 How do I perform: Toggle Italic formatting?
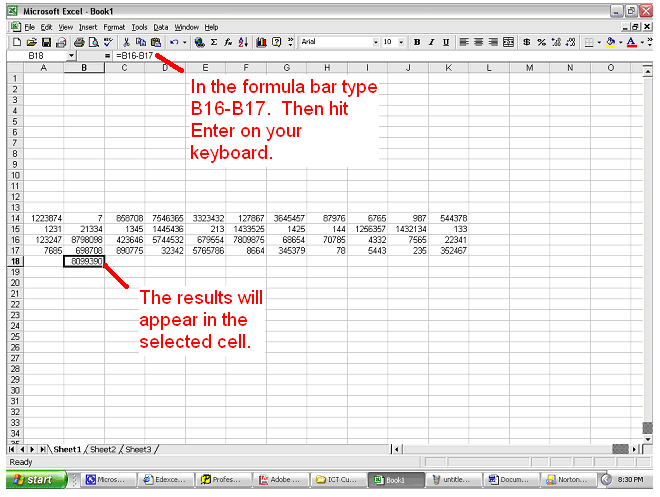coord(431,42)
